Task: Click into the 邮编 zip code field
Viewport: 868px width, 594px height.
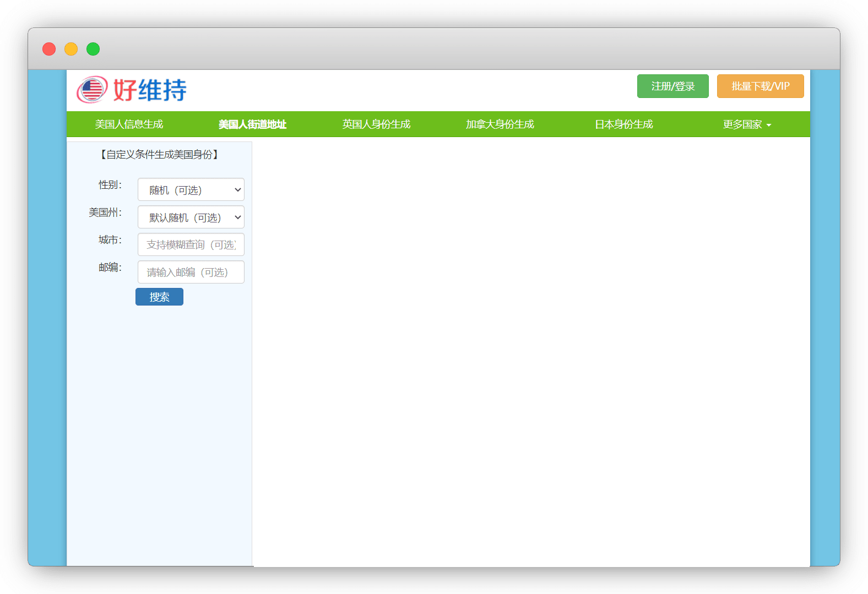Action: coord(191,273)
